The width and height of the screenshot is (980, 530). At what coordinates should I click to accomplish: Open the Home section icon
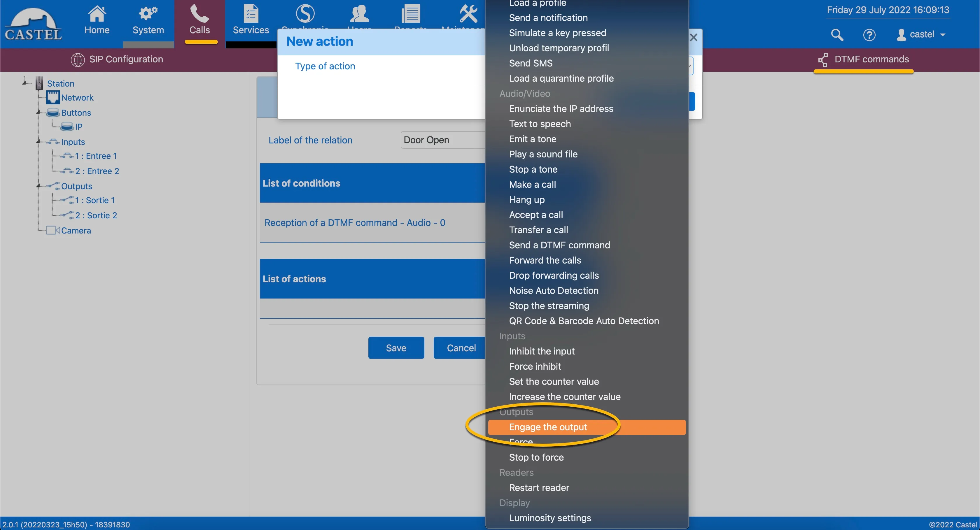(97, 14)
